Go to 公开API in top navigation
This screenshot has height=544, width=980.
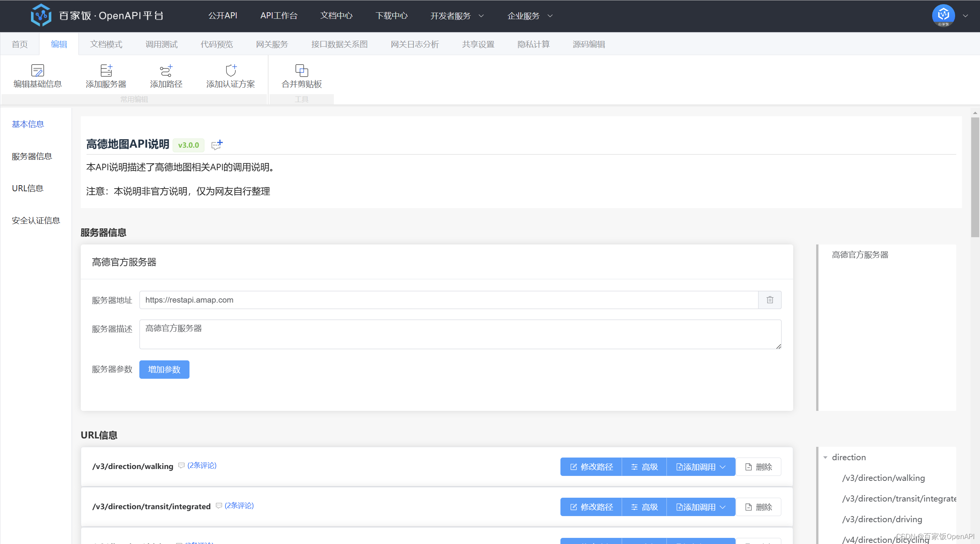[x=223, y=16]
